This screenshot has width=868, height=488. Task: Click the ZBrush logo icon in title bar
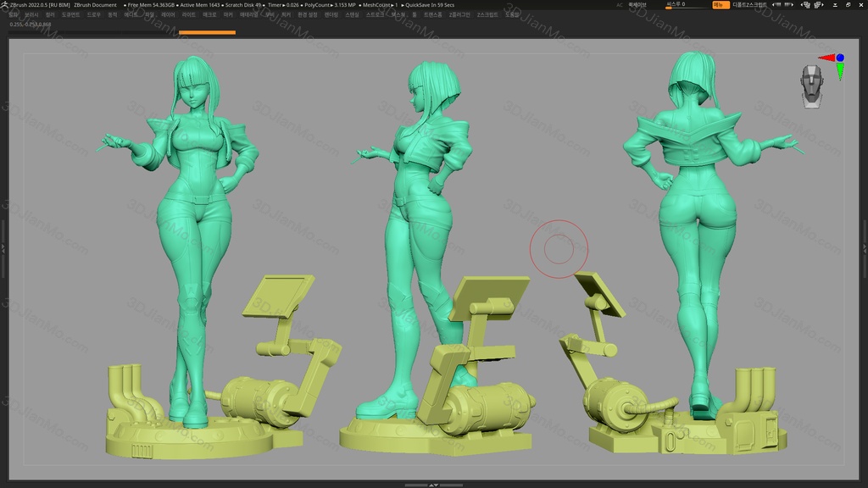(4, 5)
